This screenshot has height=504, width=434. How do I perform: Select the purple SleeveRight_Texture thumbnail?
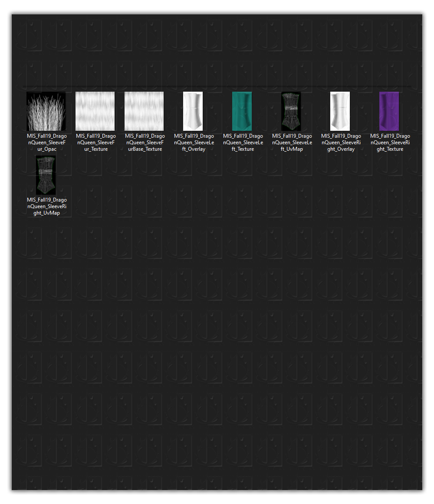point(389,111)
